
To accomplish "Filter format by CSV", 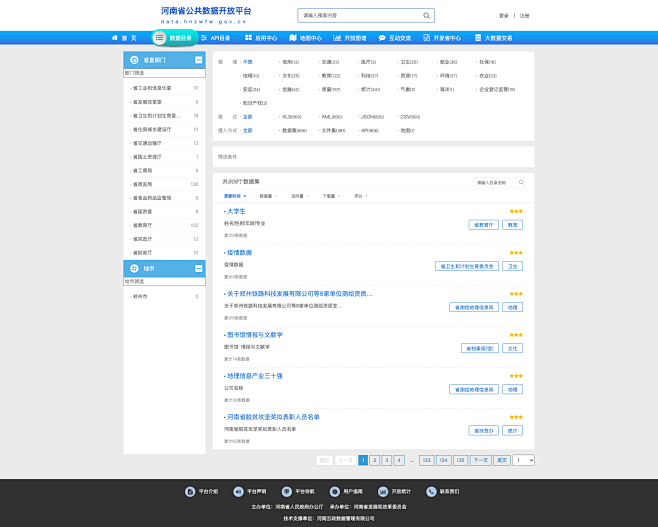I will point(410,117).
